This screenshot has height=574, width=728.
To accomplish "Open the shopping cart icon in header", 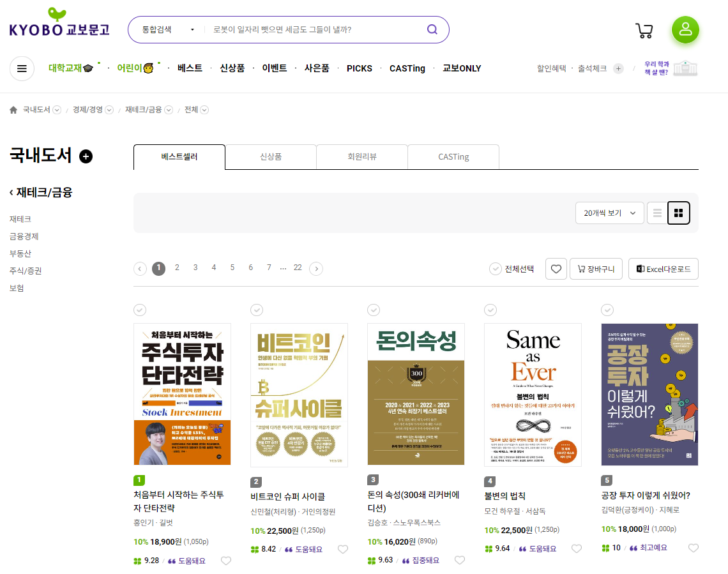I will click(644, 30).
